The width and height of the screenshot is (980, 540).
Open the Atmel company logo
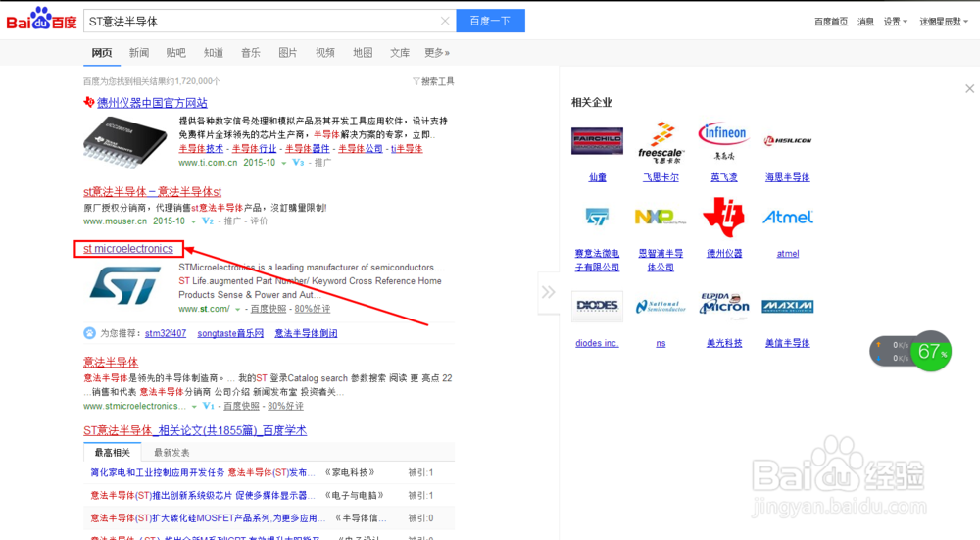[788, 217]
